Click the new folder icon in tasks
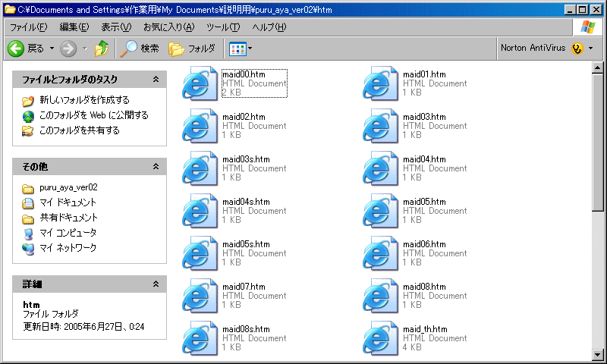Viewport: 607px width, 364px height. coord(28,101)
